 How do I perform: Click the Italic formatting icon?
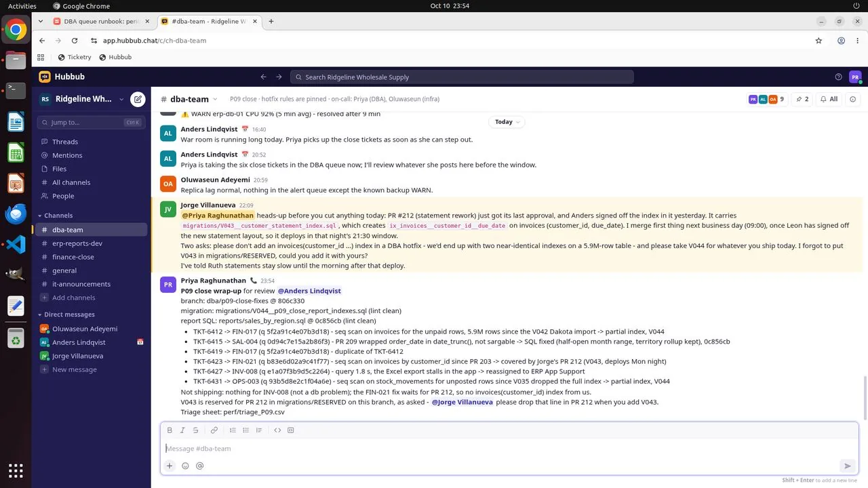pyautogui.click(x=182, y=430)
